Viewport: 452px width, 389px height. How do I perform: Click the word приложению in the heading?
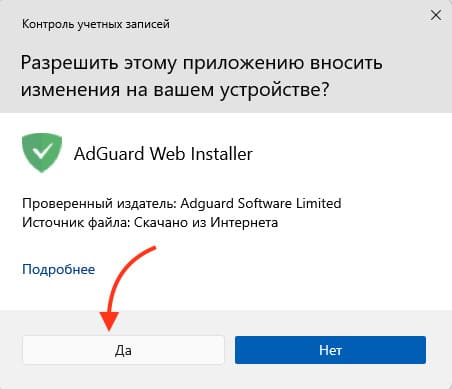tap(243, 63)
